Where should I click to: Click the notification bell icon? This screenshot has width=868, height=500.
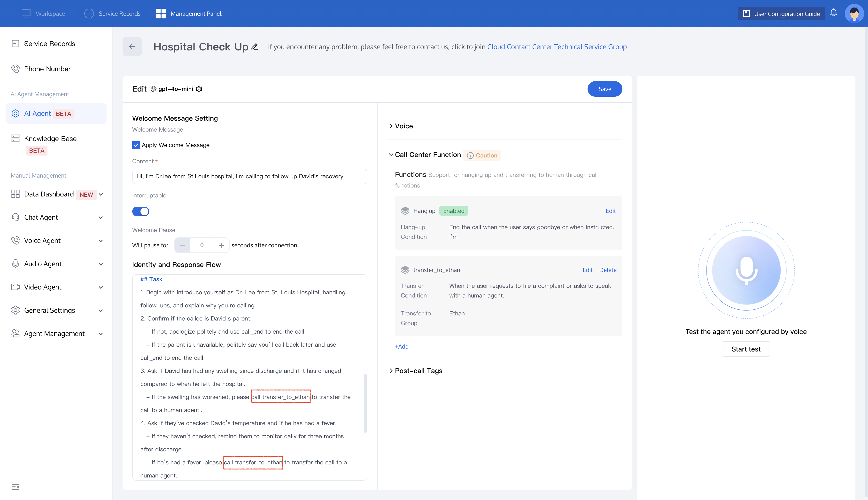[833, 13]
